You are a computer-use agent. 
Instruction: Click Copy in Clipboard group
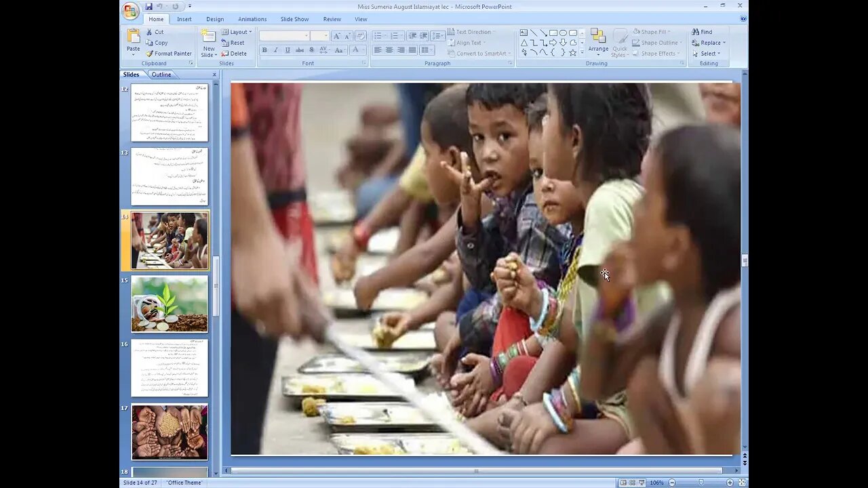(x=157, y=43)
